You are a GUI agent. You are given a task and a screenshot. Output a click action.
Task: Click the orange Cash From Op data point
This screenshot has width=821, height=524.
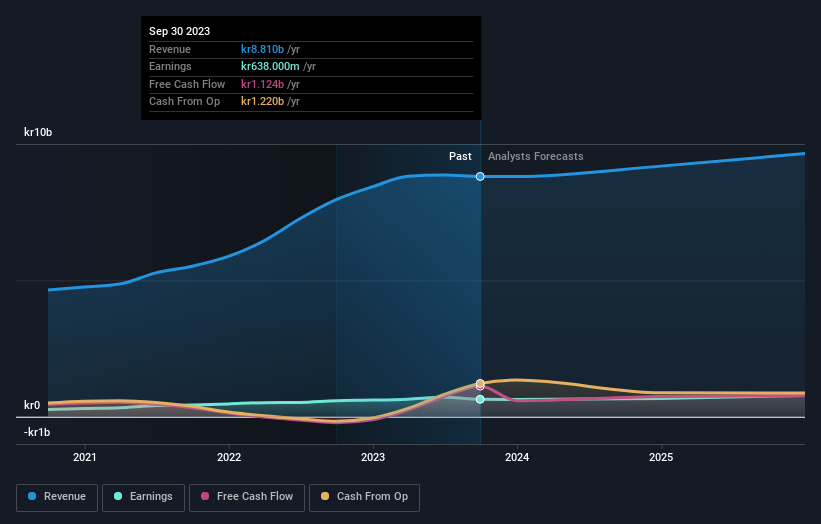(x=480, y=383)
